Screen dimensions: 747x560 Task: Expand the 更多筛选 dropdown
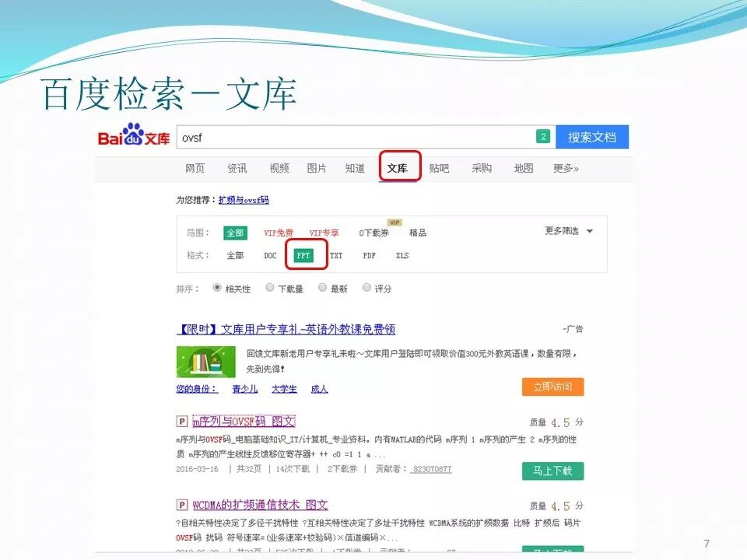click(x=568, y=231)
